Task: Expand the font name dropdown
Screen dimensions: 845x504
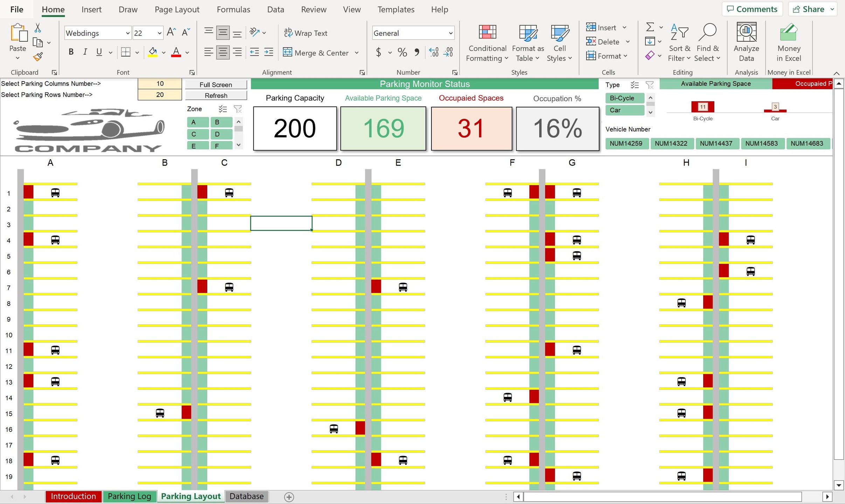Action: pos(127,33)
